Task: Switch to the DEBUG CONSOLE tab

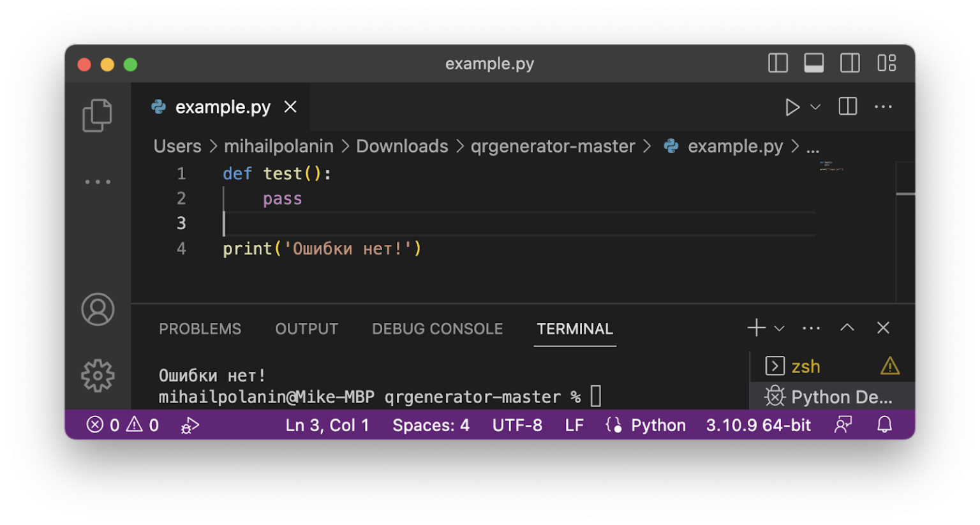Action: point(437,329)
